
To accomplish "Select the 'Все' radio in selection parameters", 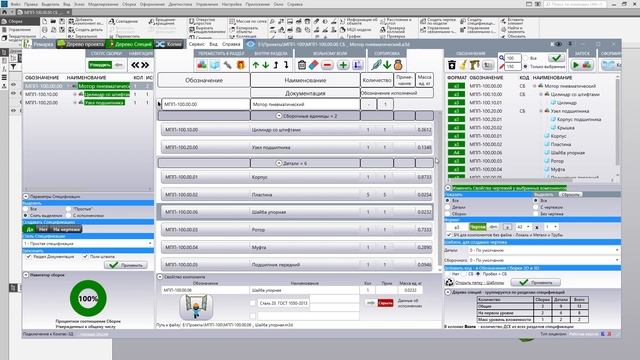I will [26, 209].
